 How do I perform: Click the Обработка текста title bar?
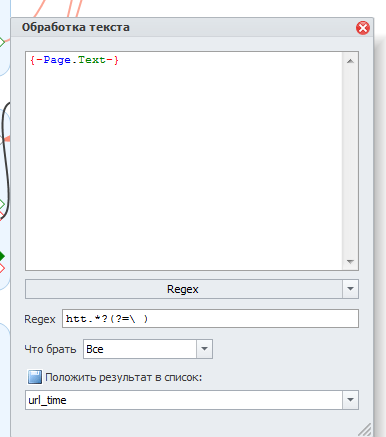(x=183, y=27)
